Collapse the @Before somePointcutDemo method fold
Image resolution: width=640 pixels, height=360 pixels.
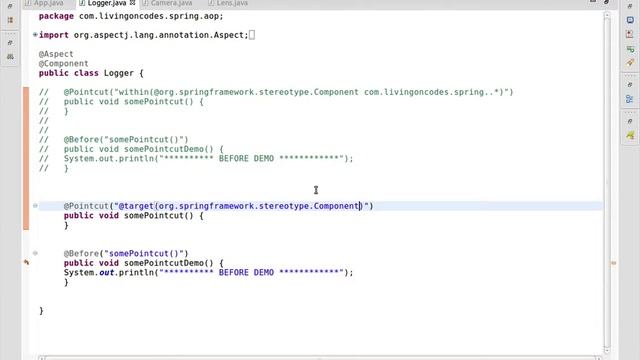click(35, 253)
